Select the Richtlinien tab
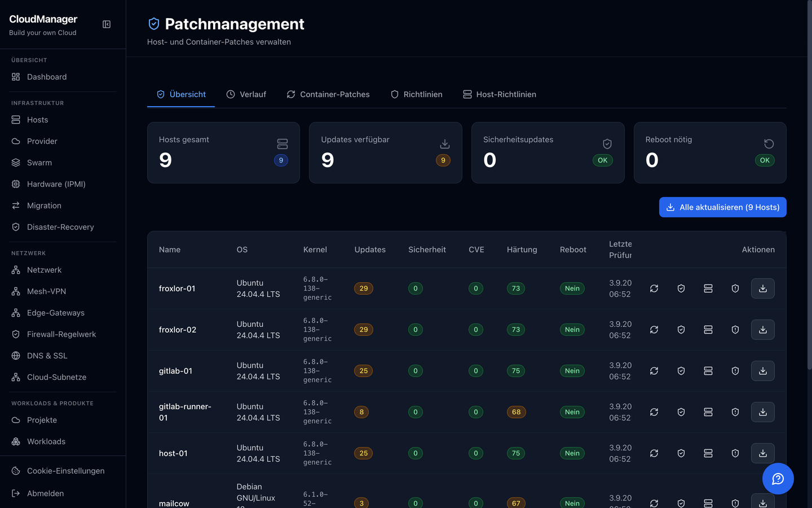812x508 pixels. [x=417, y=94]
